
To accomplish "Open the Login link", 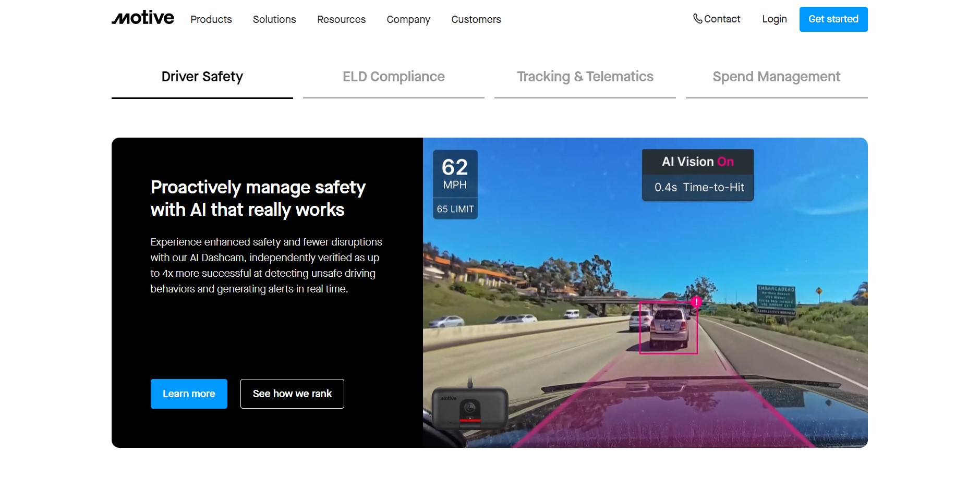I will point(774,19).
